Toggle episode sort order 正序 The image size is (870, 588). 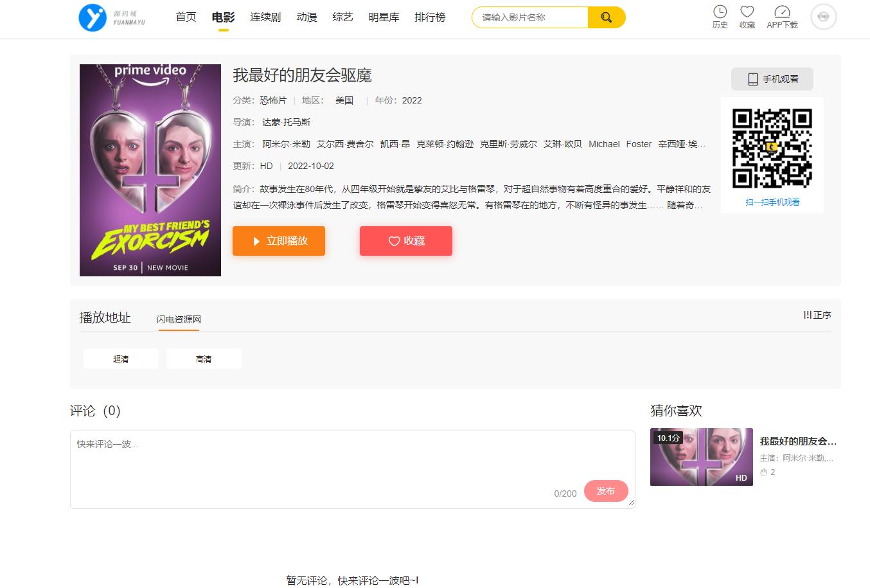(x=817, y=315)
